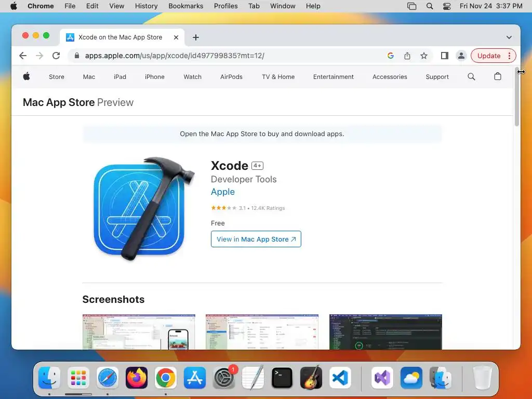Open the Watch navigation link

click(192, 77)
